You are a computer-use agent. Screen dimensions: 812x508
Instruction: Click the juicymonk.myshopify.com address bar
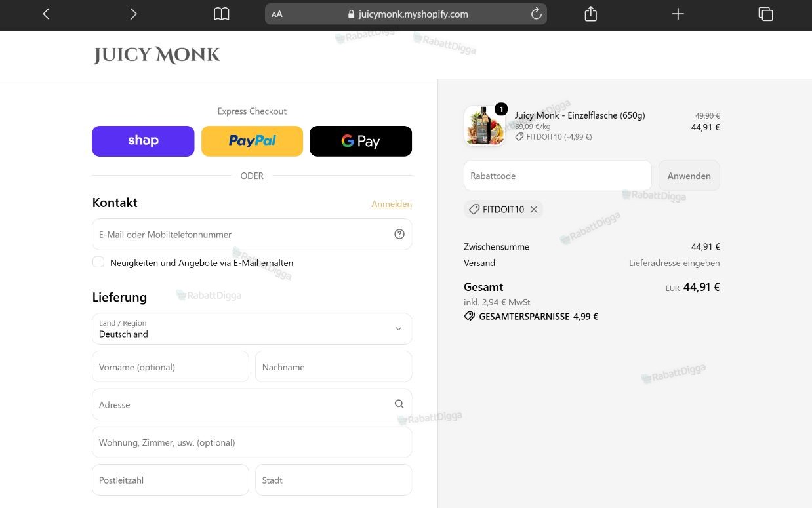tap(406, 14)
